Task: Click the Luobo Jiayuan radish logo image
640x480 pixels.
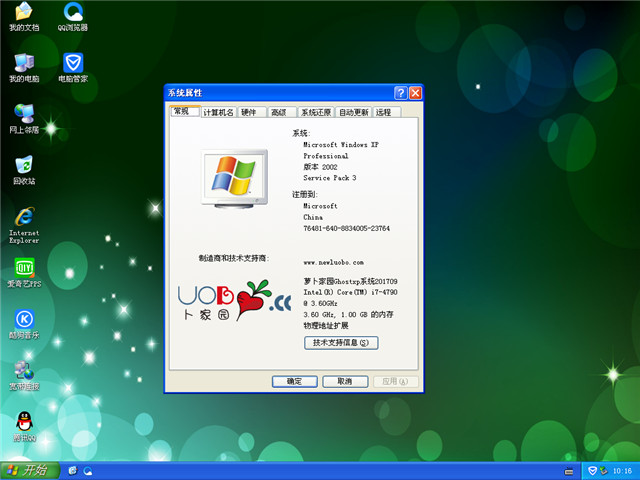Action: (234, 301)
